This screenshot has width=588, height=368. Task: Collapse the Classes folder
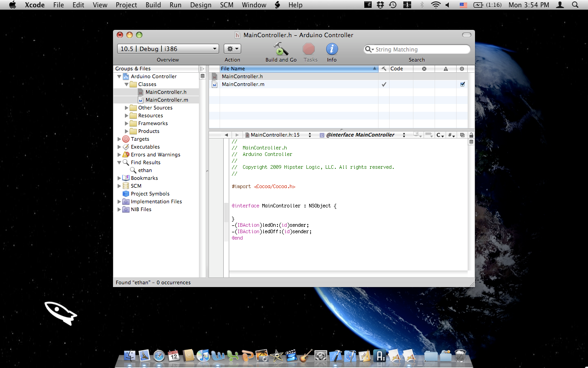[127, 84]
